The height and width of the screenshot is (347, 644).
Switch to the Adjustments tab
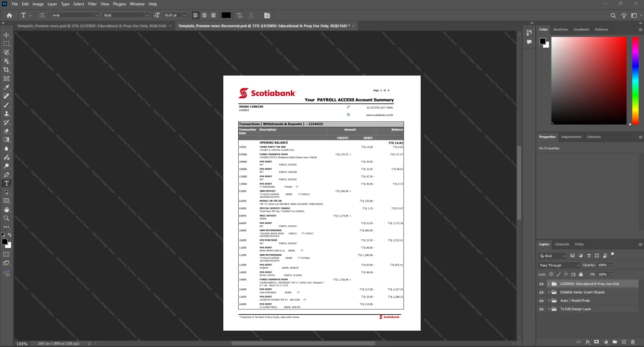point(571,137)
